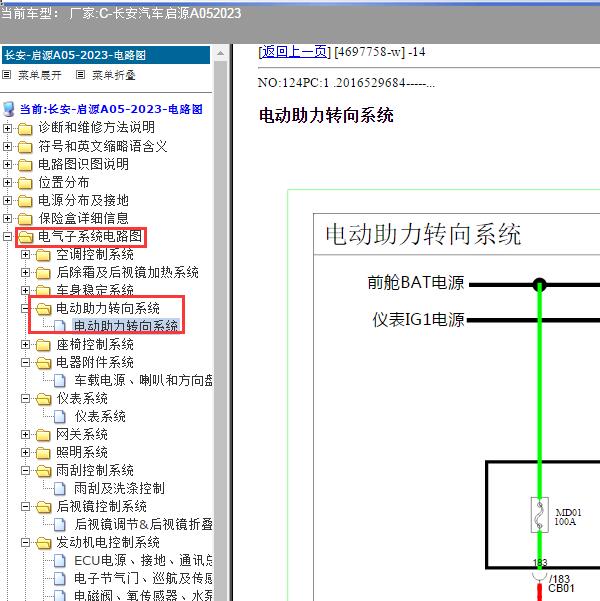Expand the 网关系统 node
This screenshot has width=600, height=601.
pos(25,435)
